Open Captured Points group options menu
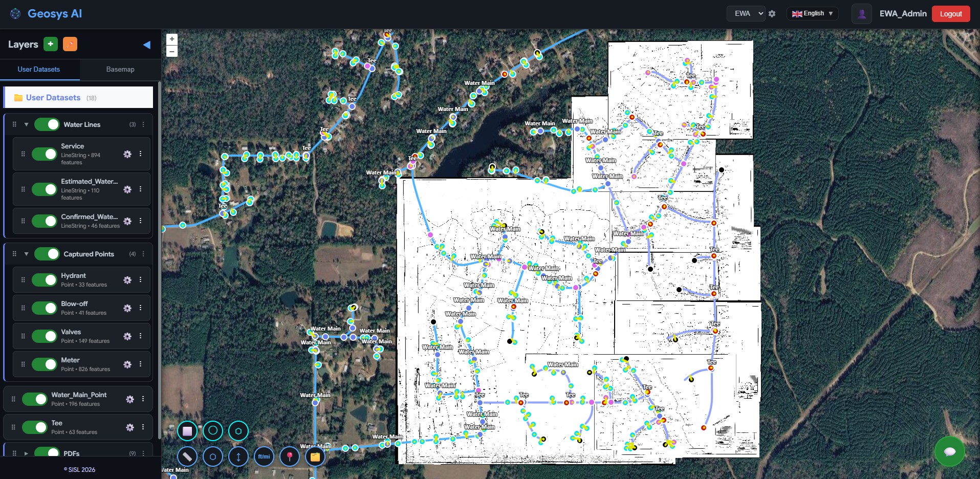 pos(143,254)
